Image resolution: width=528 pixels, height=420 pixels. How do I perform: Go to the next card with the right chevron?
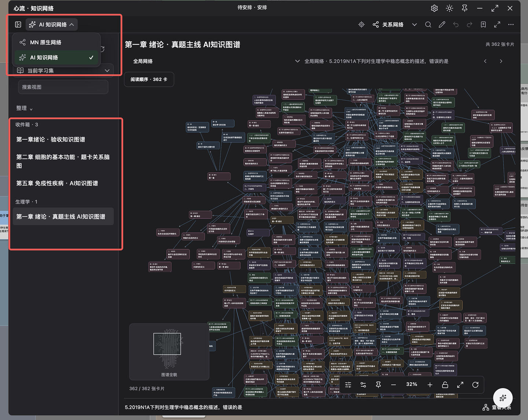point(501,61)
